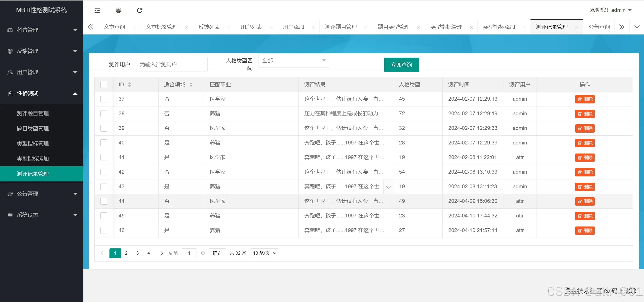Open the 人格类型匹配 dropdown showing 全部

click(x=294, y=61)
